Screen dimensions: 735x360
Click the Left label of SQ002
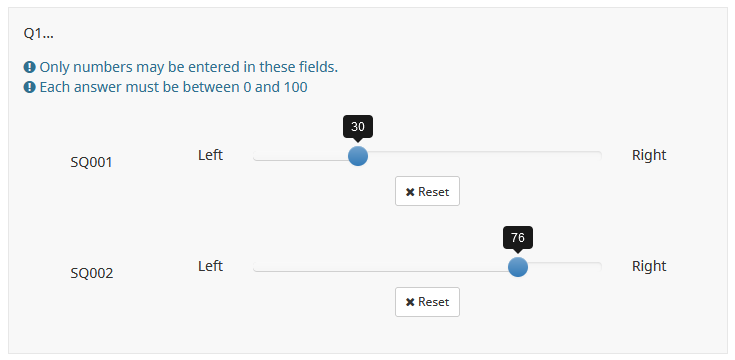(210, 266)
